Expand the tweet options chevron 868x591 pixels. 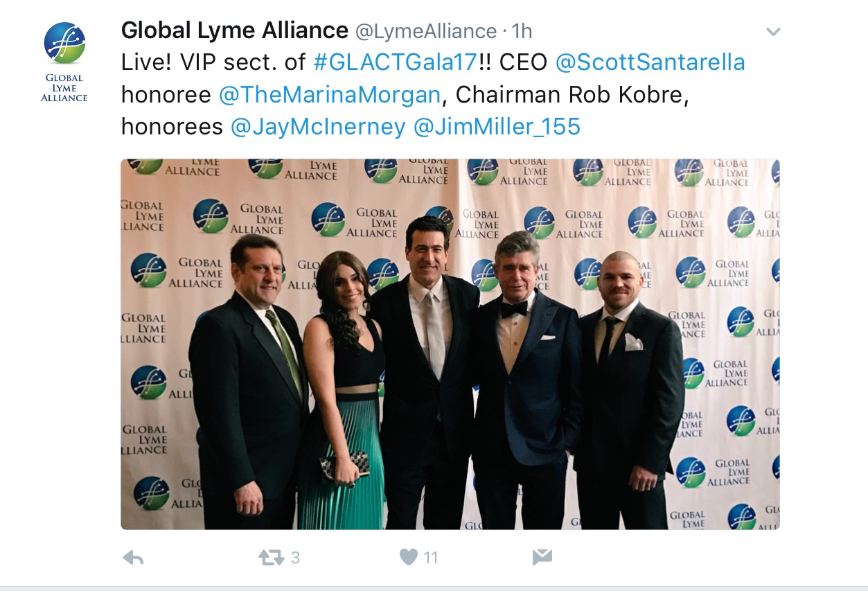click(x=773, y=32)
